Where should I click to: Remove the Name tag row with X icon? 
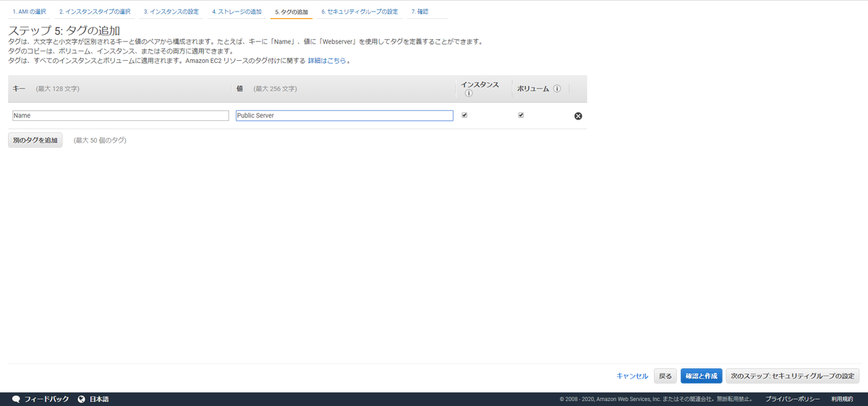(x=578, y=116)
